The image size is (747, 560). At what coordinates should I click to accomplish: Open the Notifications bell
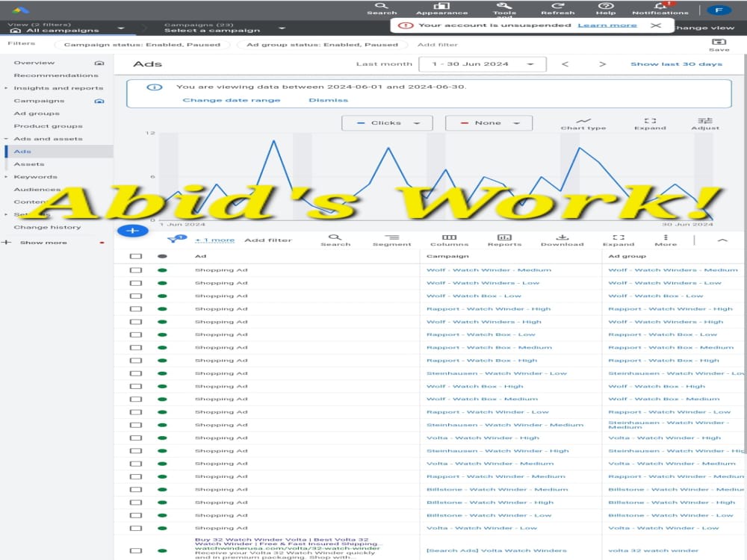(x=660, y=8)
